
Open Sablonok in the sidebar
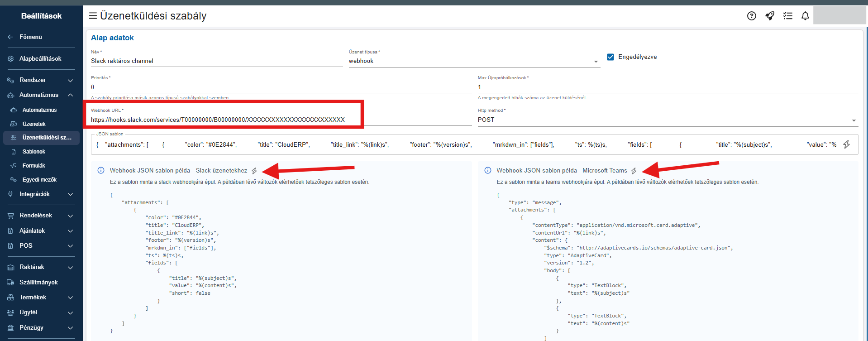[34, 152]
